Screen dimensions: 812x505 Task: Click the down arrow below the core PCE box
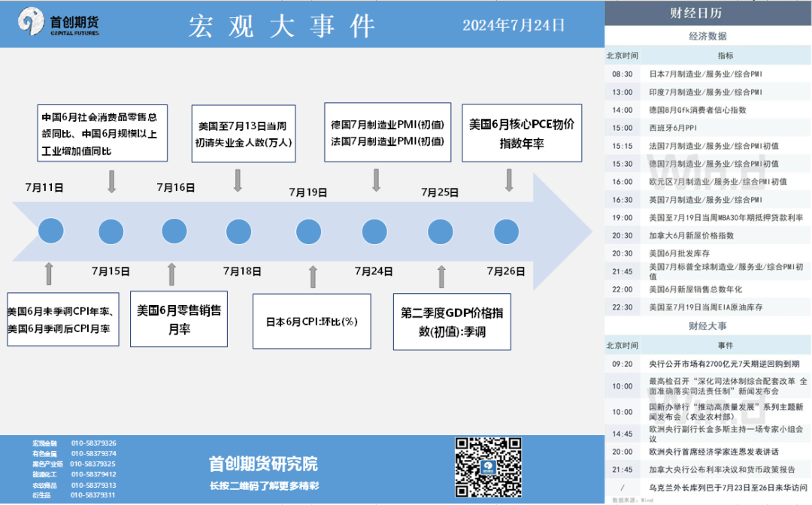[x=509, y=180]
